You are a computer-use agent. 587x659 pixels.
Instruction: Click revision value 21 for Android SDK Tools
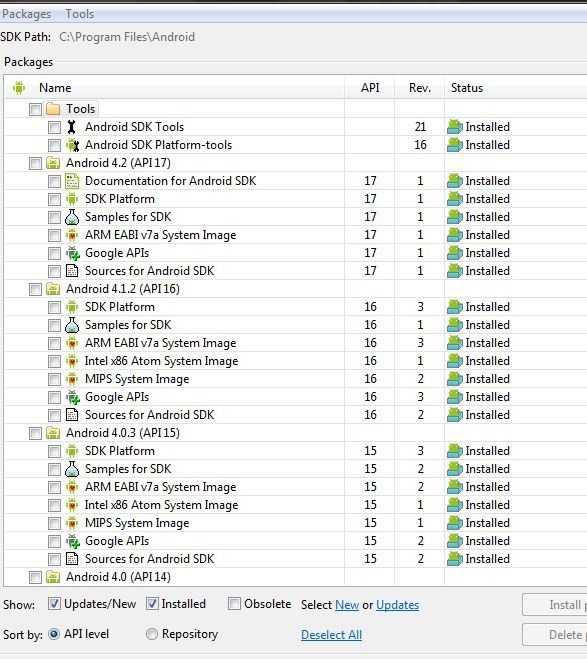[x=420, y=127]
